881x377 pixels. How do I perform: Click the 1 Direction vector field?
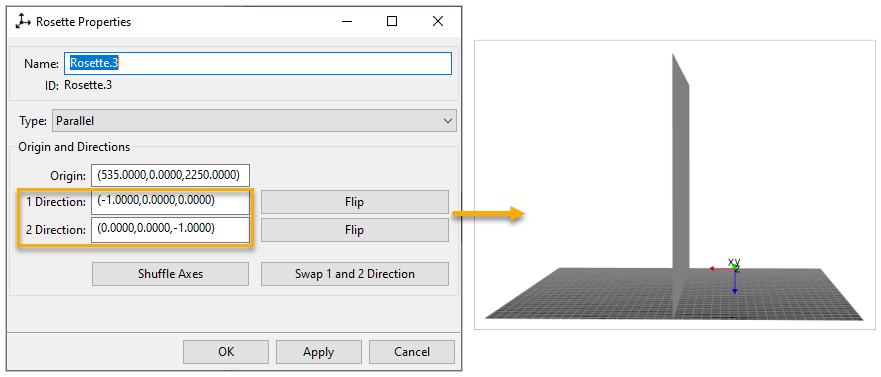click(x=170, y=202)
